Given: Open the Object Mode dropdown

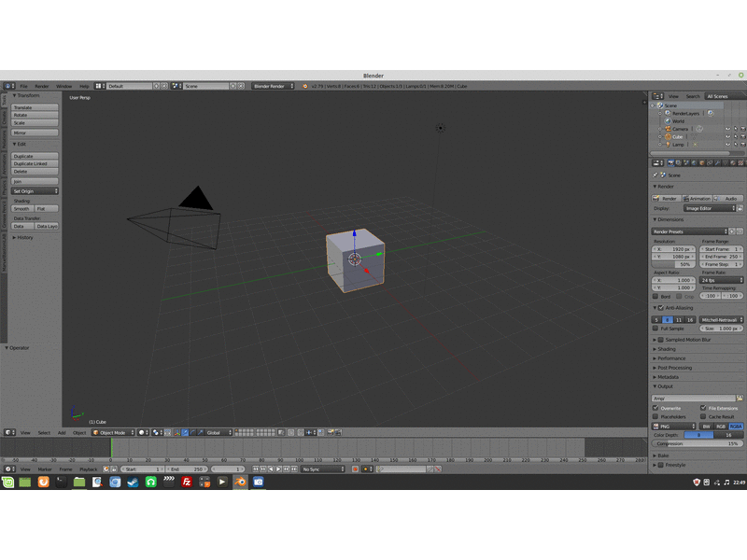Looking at the screenshot, I should (x=113, y=432).
